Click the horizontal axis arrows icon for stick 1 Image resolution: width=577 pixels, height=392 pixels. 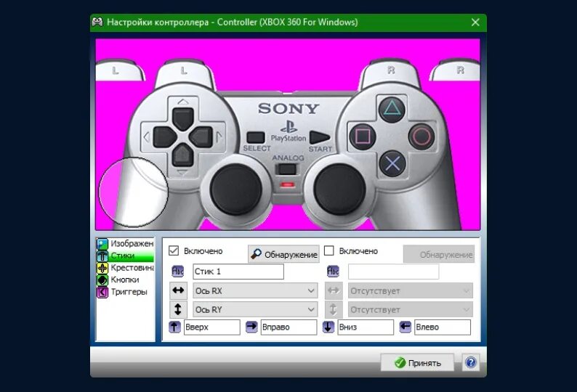178,290
